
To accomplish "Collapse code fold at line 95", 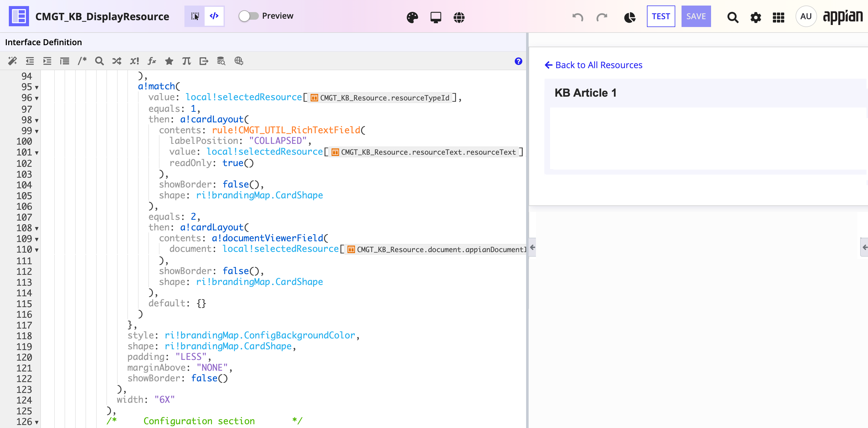I will pos(36,88).
